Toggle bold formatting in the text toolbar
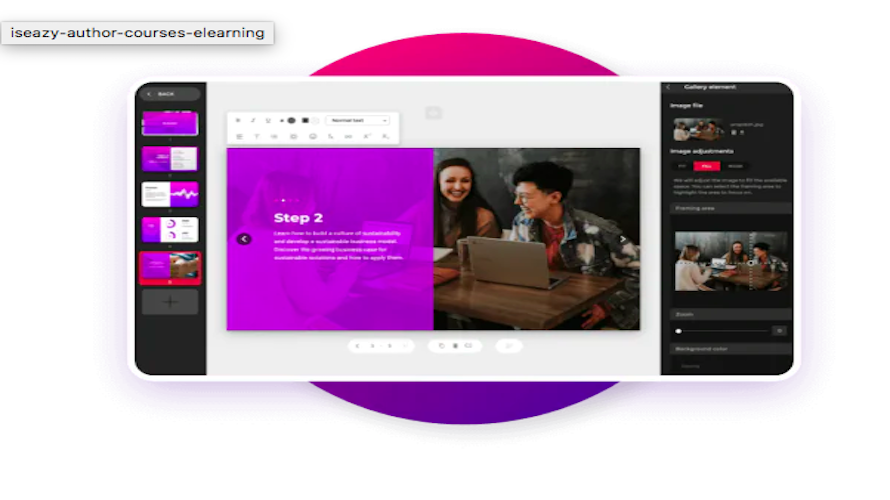The height and width of the screenshot is (500, 890). [238, 120]
